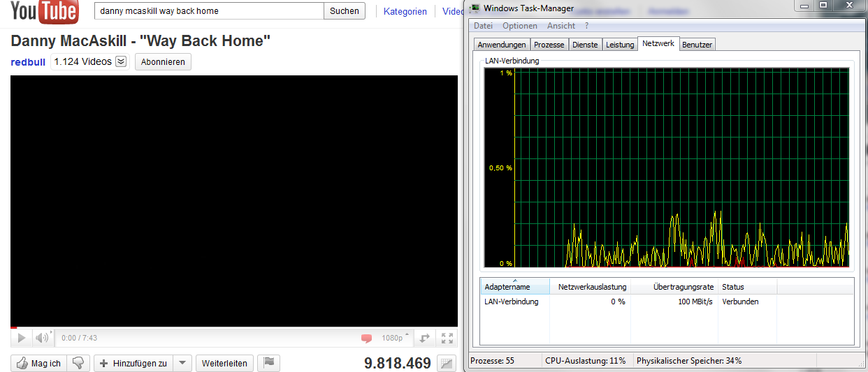Click the 'Status' column header

[x=748, y=287]
